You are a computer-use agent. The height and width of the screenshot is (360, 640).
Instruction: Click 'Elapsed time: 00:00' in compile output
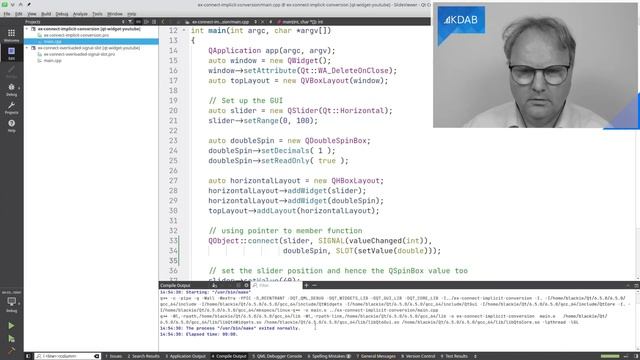pyautogui.click(x=211, y=334)
